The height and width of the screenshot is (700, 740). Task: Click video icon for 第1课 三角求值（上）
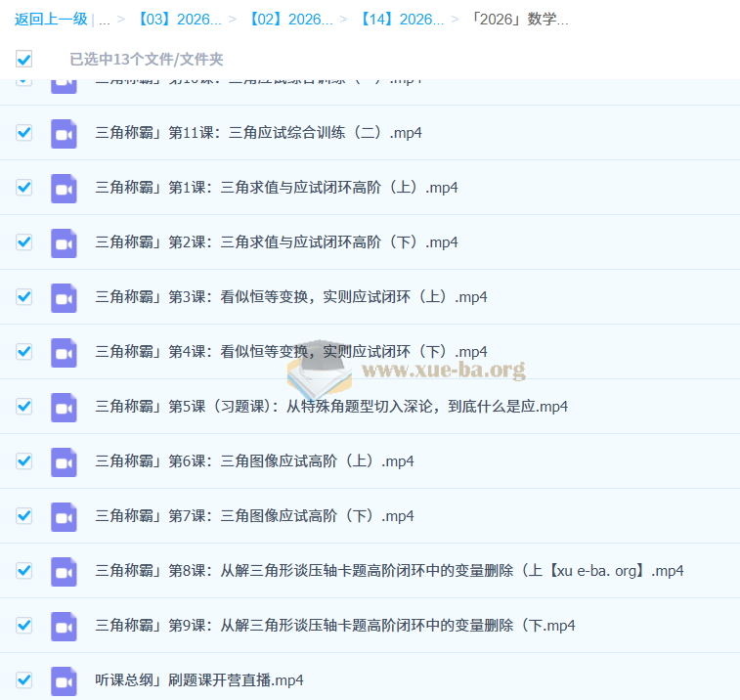(64, 188)
